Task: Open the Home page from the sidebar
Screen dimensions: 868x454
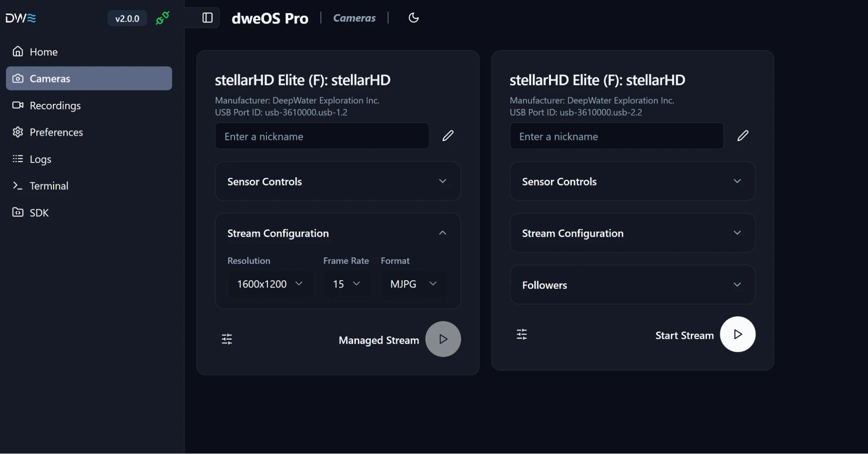Action: coord(43,51)
